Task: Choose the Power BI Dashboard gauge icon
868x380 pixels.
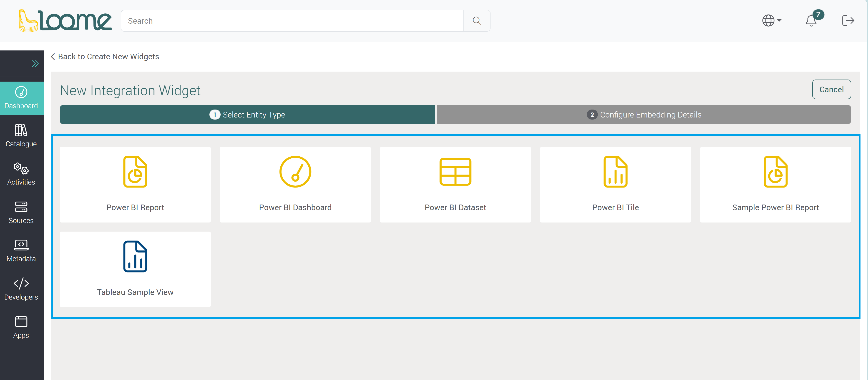Action: click(x=295, y=171)
